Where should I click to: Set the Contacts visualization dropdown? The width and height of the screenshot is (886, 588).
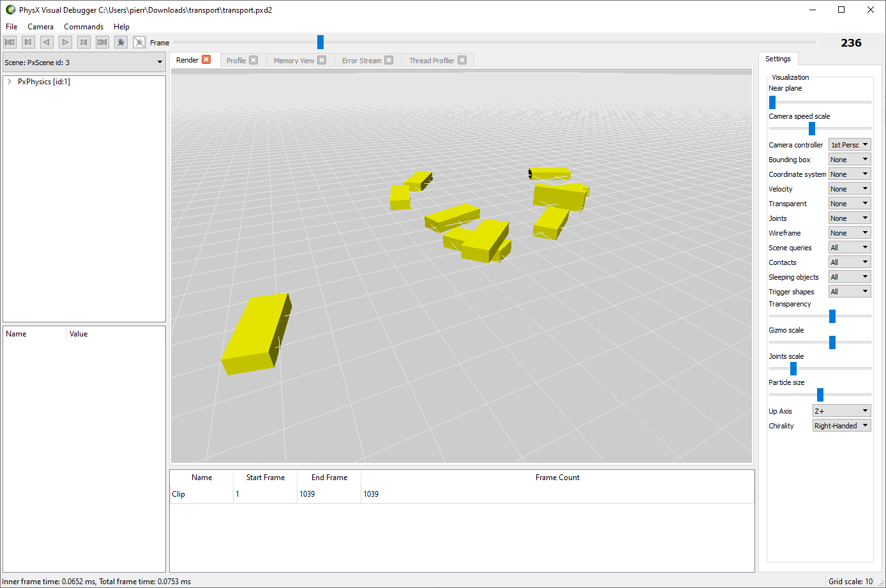pos(849,262)
